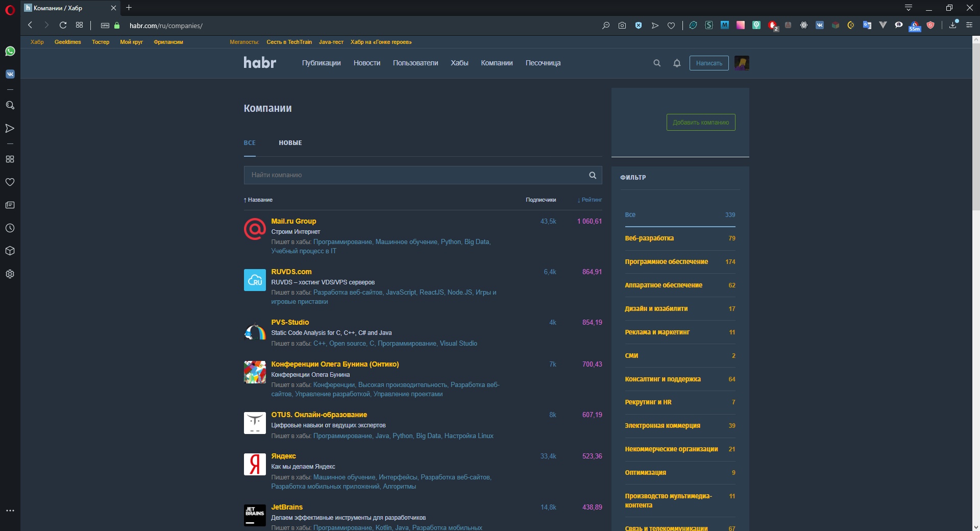Open the Geektimes link in top bar

pyautogui.click(x=68, y=42)
